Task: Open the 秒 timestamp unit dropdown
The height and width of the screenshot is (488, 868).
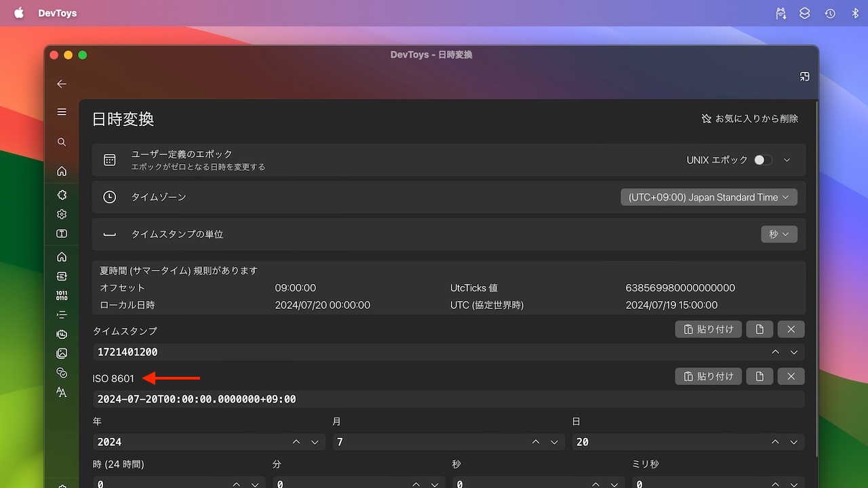Action: [x=779, y=234]
